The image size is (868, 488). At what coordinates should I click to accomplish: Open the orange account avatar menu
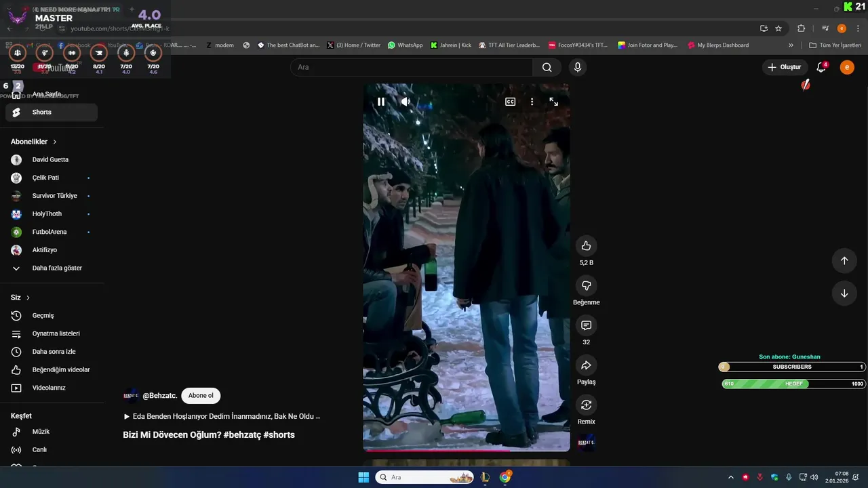[847, 67]
